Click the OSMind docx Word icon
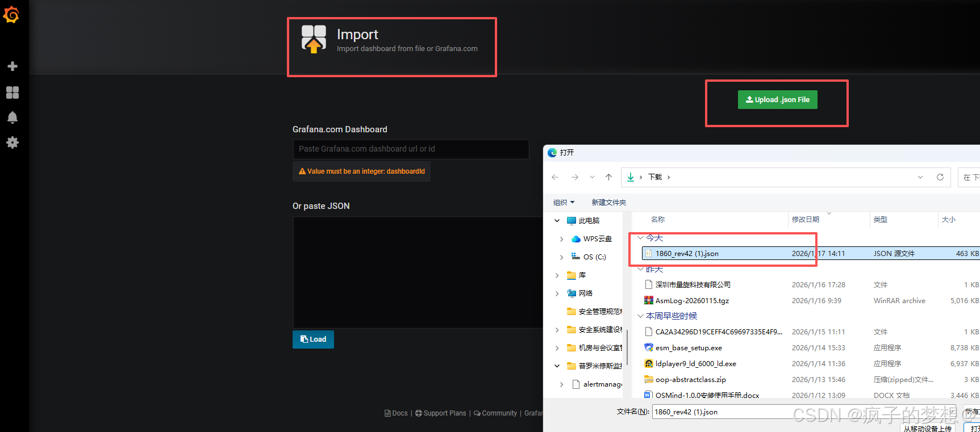The image size is (980, 432). coord(648,395)
